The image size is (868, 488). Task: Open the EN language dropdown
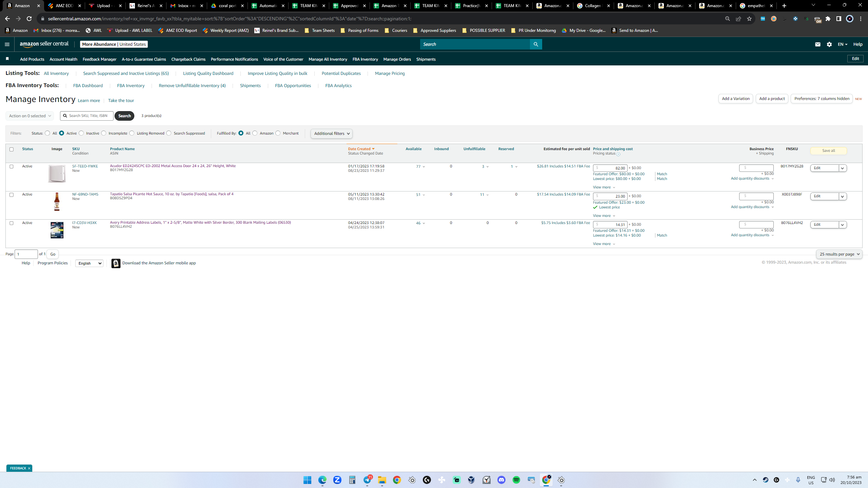(x=843, y=44)
